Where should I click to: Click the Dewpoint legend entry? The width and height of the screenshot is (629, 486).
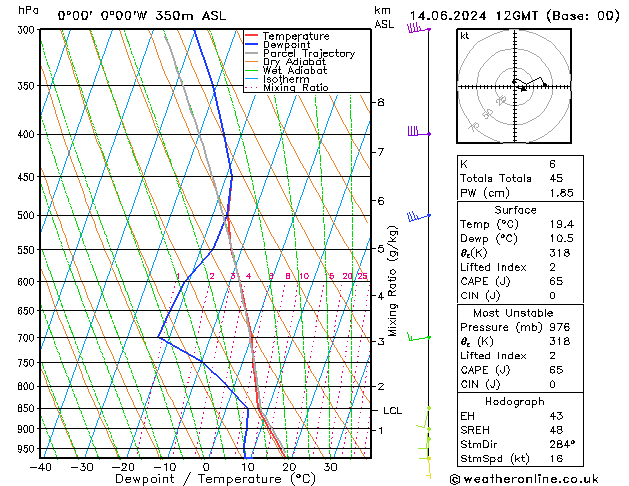278,45
